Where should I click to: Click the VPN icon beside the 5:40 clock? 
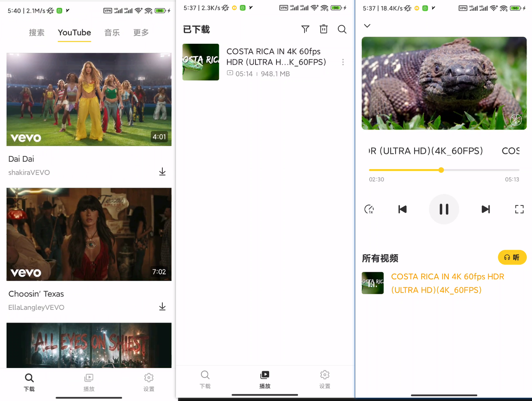(108, 11)
